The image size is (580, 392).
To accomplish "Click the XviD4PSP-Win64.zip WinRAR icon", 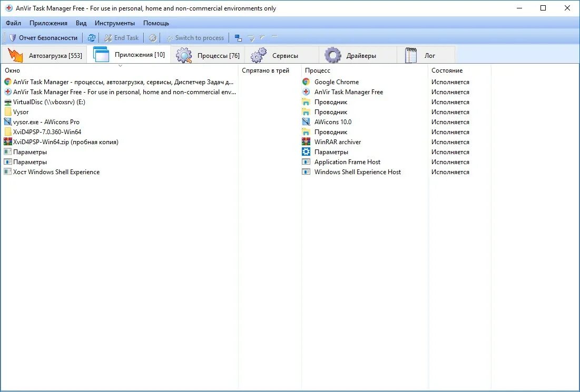I will coord(8,142).
